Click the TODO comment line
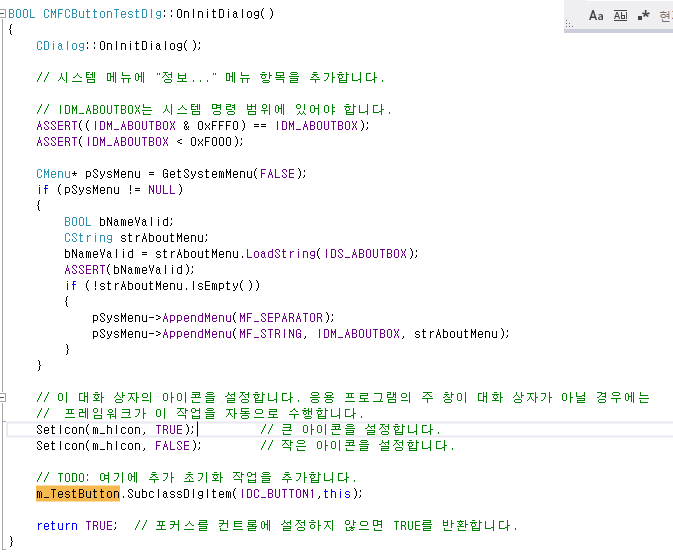 (x=197, y=477)
